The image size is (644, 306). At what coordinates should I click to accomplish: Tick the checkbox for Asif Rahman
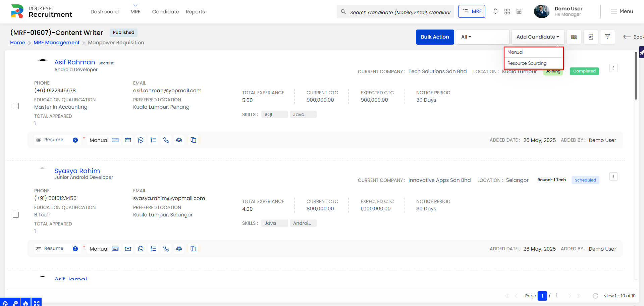16,106
